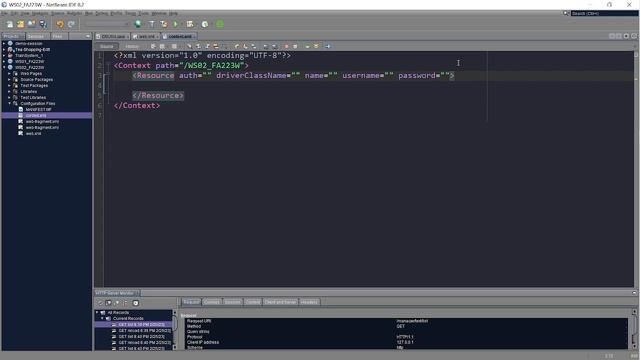Open the Refactor menu
Viewport: 640px width, 360px height.
[x=75, y=13]
